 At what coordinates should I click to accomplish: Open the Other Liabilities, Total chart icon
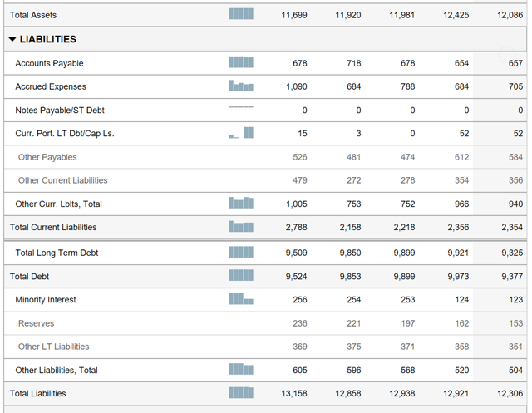241,370
